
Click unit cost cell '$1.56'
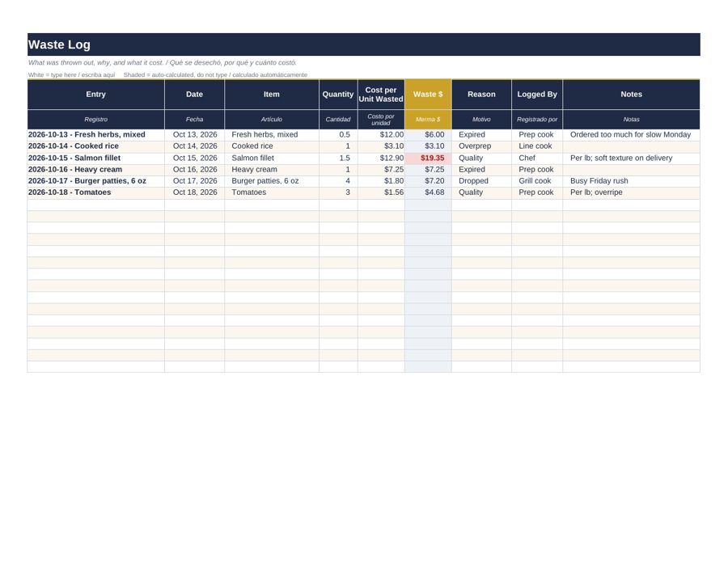point(381,192)
